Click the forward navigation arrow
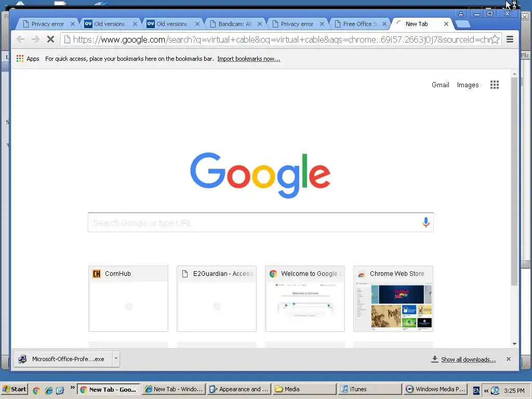Image resolution: width=532 pixels, height=399 pixels. click(35, 39)
